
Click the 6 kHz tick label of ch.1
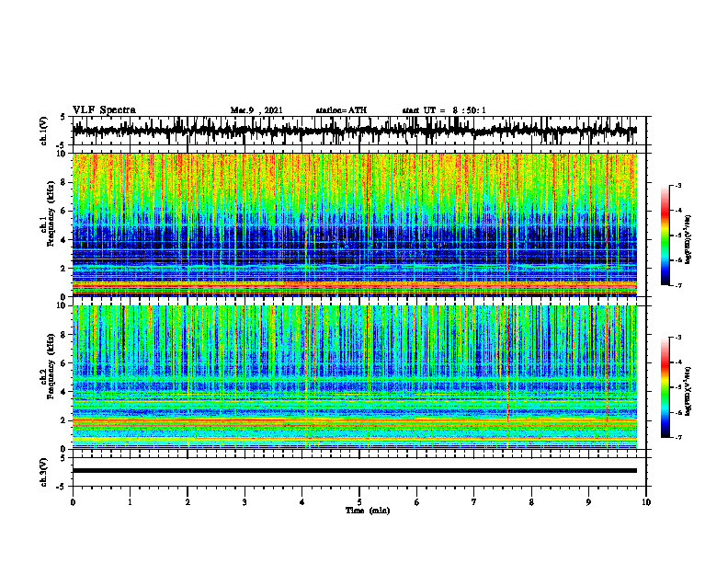63,211
